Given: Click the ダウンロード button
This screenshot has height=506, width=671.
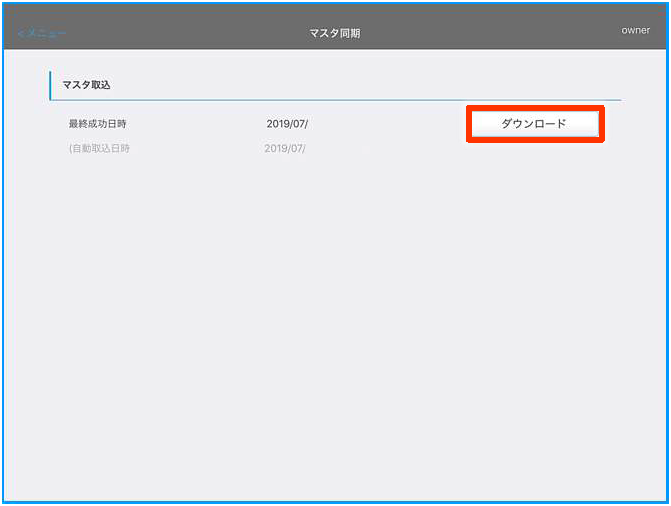Looking at the screenshot, I should coord(534,124).
